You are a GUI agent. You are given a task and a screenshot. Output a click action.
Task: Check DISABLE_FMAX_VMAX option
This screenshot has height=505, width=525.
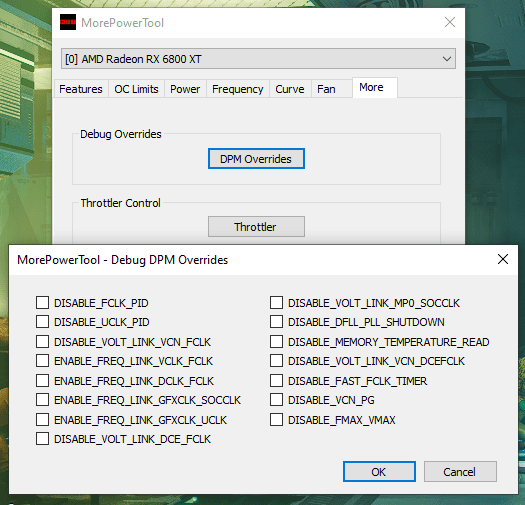[276, 419]
